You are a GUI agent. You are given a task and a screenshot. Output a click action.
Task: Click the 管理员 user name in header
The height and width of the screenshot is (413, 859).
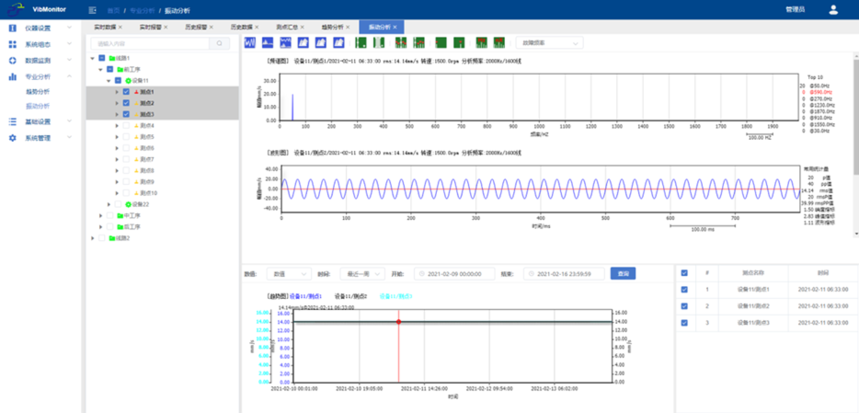(795, 10)
